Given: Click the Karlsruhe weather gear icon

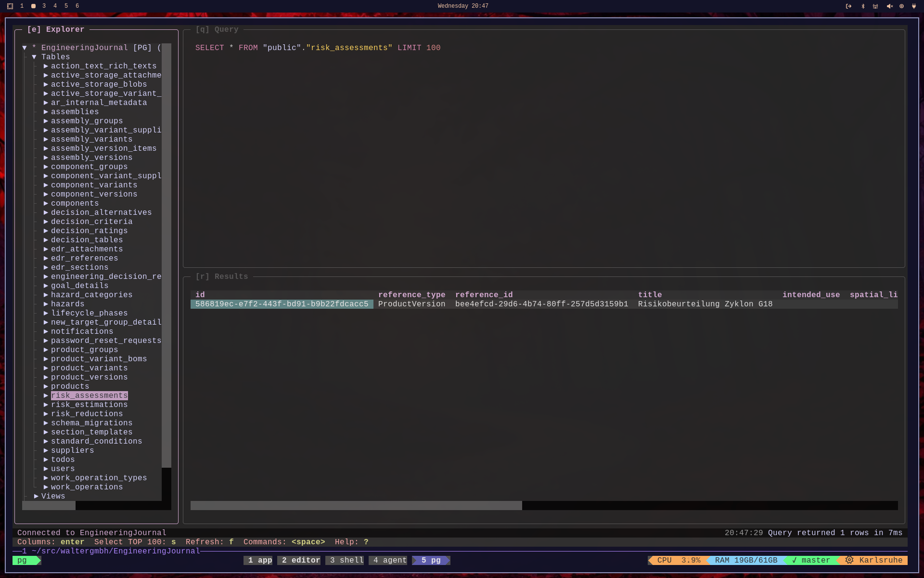Looking at the screenshot, I should click(x=849, y=560).
